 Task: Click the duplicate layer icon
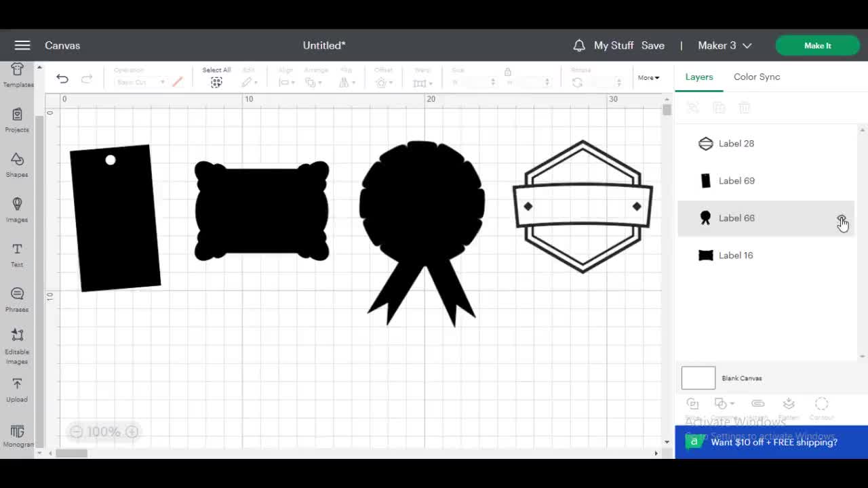tap(719, 108)
